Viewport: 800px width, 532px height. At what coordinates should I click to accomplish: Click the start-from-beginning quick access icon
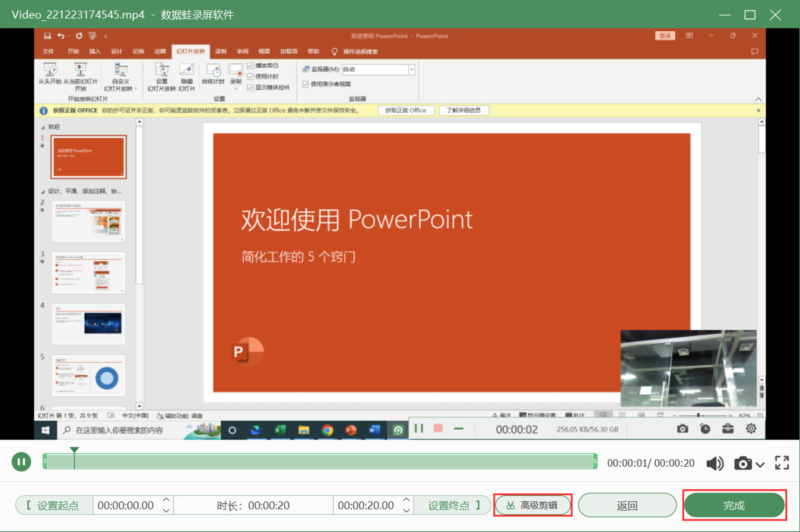pos(94,35)
